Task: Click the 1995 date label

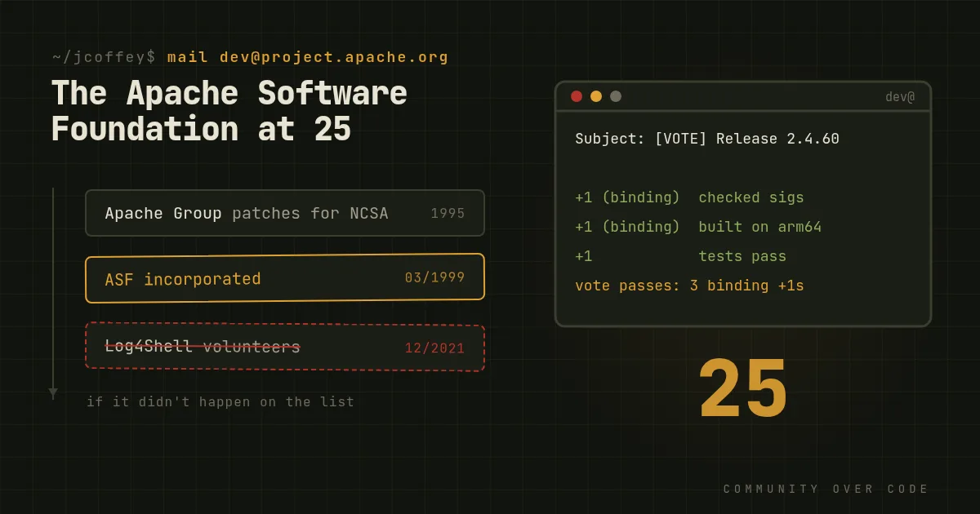Action: (448, 214)
